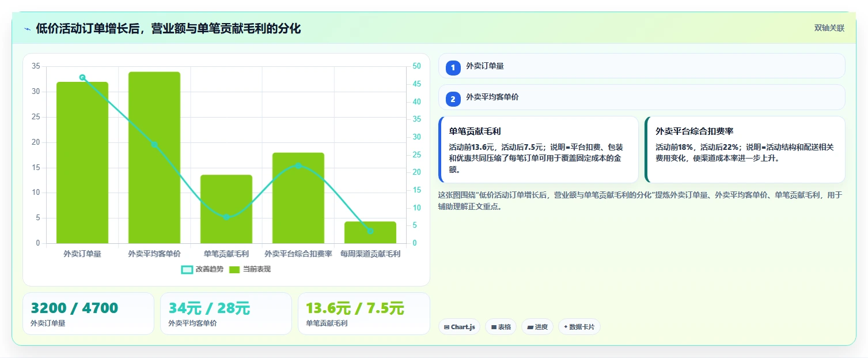
Task: Click the green 单笔贡献毛利 bar
Action: click(226, 209)
